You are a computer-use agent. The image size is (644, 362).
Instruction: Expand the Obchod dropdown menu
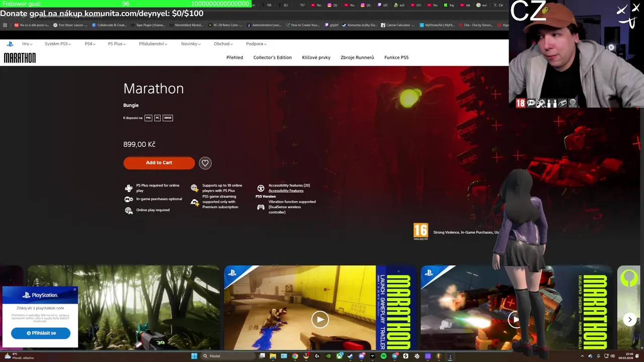[x=223, y=44]
